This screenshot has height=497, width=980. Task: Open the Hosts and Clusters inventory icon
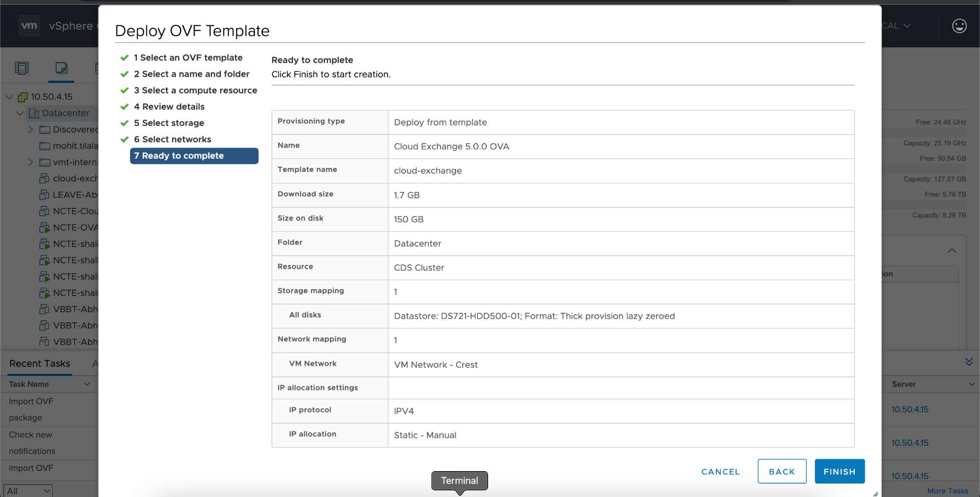pyautogui.click(x=22, y=68)
